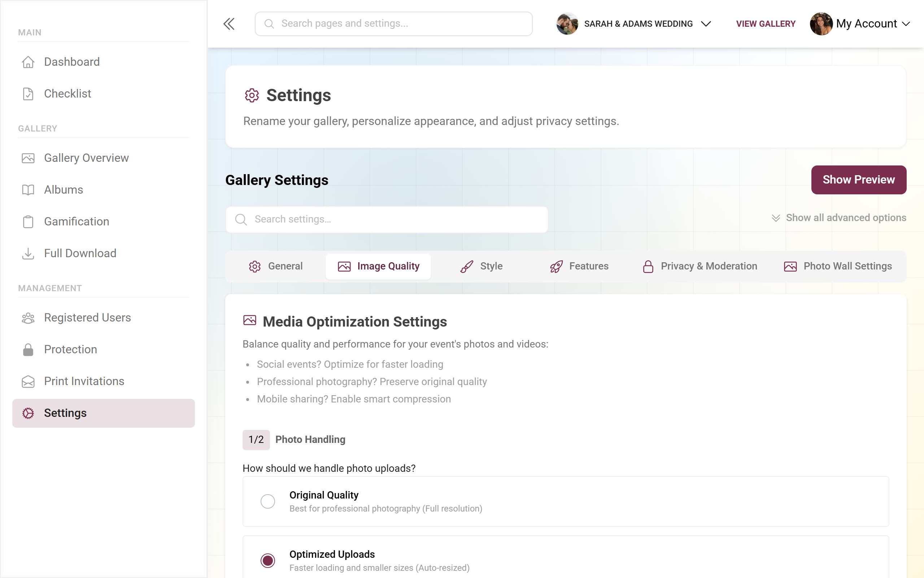Click the 1/2 step badge
The height and width of the screenshot is (578, 924).
[x=256, y=440]
